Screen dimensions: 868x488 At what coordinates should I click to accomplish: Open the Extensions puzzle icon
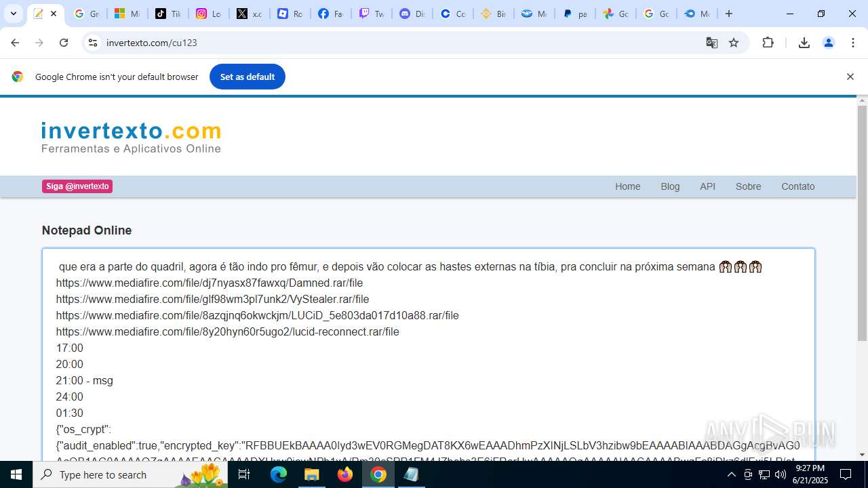point(768,43)
